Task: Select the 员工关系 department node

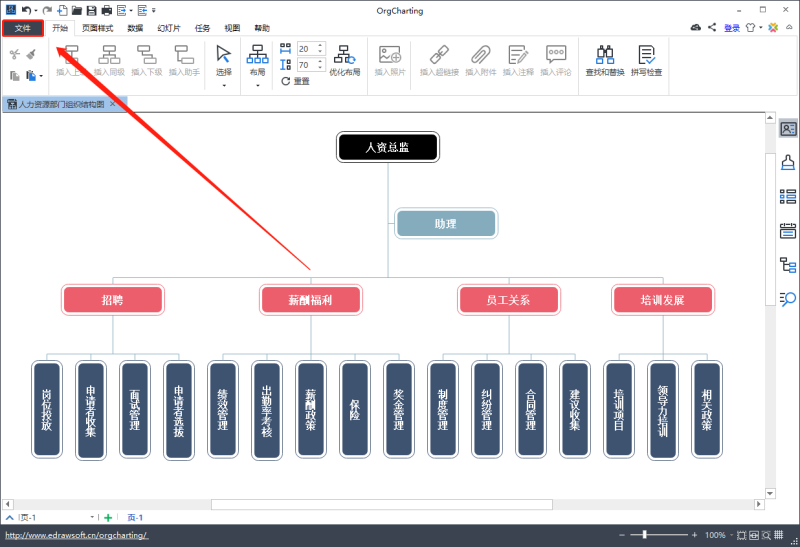Action: point(509,300)
